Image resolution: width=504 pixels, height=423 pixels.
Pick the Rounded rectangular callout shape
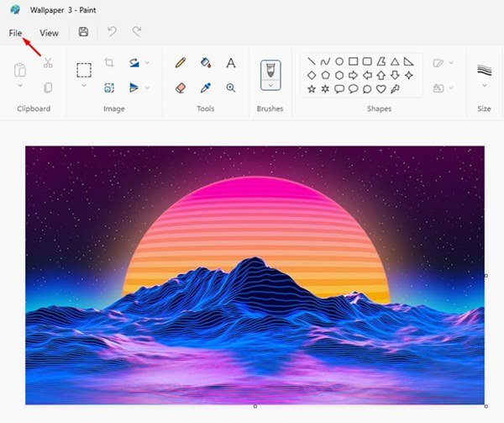point(339,89)
